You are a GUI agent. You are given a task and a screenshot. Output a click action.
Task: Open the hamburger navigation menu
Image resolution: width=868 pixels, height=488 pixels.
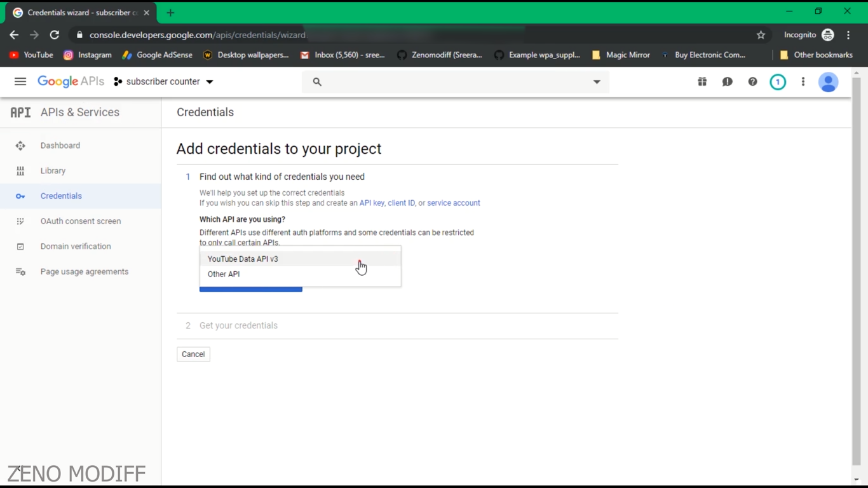[20, 81]
